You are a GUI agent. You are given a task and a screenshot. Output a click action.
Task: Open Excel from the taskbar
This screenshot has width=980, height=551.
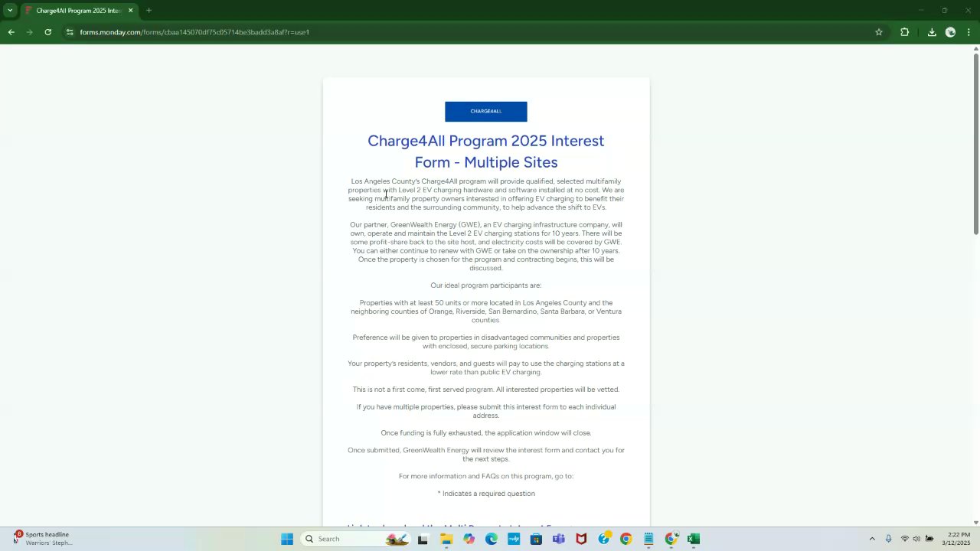[x=694, y=539]
